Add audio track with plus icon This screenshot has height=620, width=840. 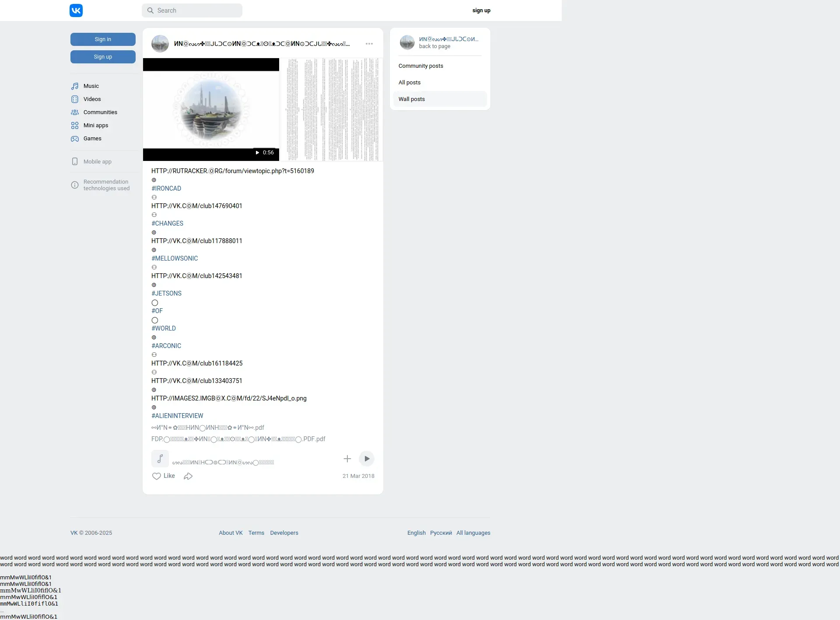coord(347,459)
